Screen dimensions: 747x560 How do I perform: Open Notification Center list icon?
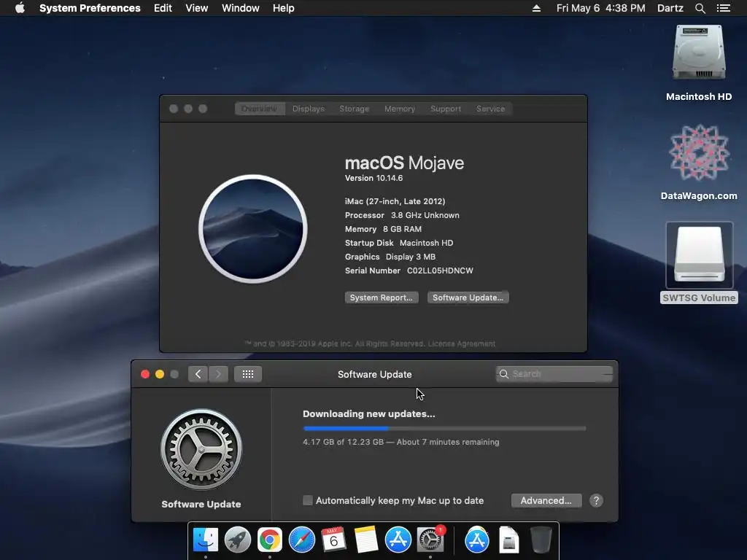tap(724, 8)
